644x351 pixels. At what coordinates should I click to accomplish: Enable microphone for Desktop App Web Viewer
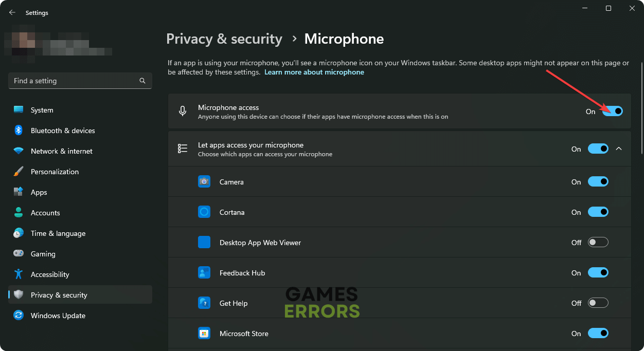598,243
